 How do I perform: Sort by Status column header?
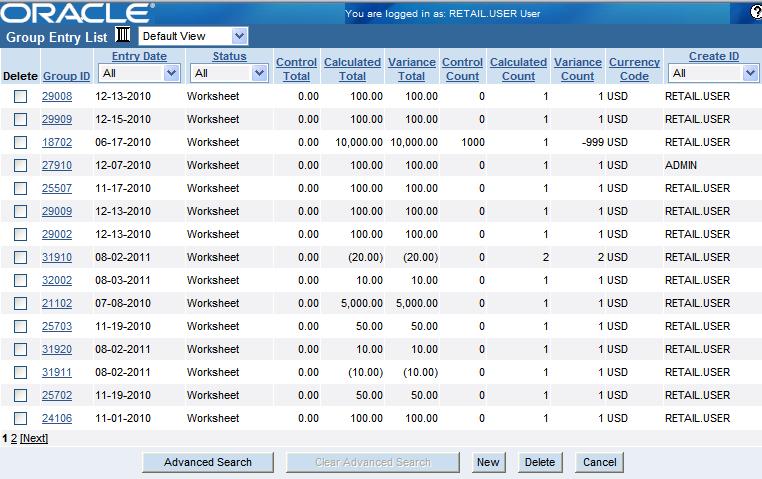click(229, 56)
